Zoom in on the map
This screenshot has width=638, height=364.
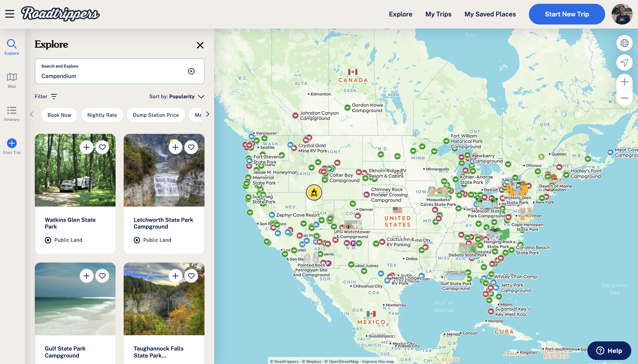624,82
